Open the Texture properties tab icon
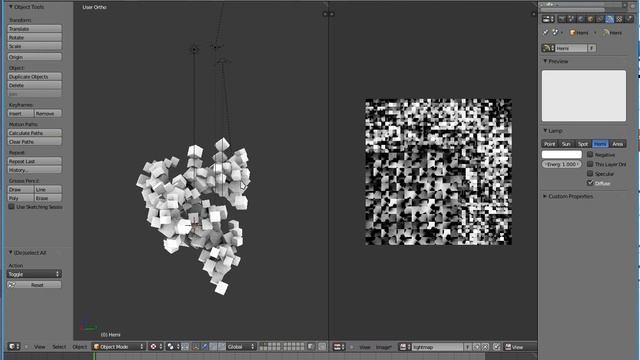Screen dimensions: 640x360 tap(619, 19)
